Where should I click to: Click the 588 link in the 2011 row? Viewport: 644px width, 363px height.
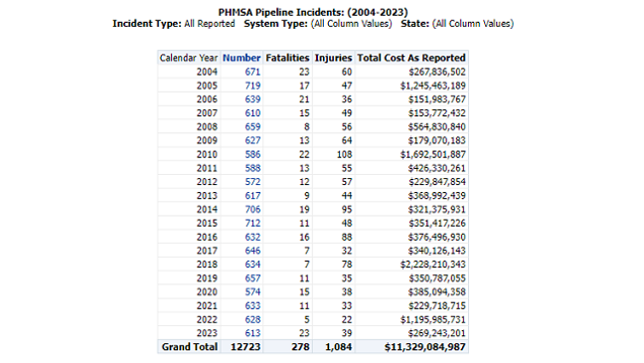(252, 168)
